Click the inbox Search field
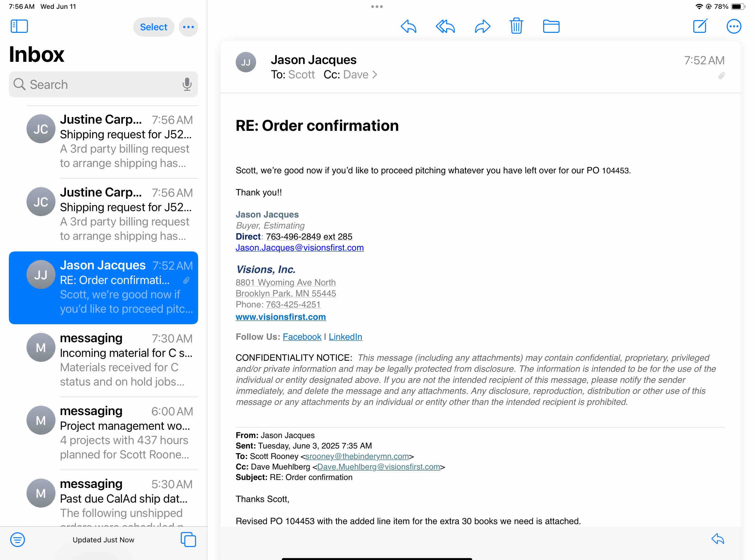This screenshot has height=560, width=754. point(98,84)
